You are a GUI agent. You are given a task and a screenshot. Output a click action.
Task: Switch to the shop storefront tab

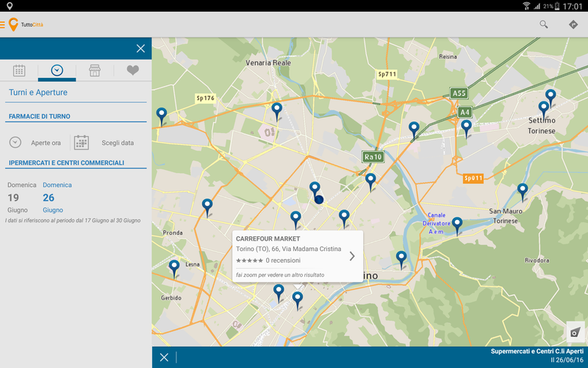(x=95, y=70)
